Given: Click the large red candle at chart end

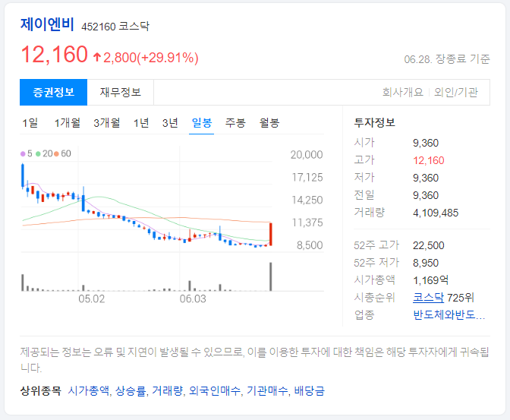Looking at the screenshot, I should [271, 234].
